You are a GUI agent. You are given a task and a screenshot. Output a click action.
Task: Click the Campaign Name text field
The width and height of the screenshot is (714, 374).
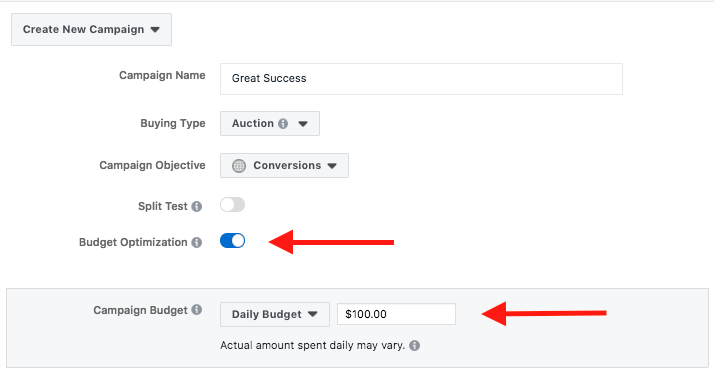coord(421,79)
